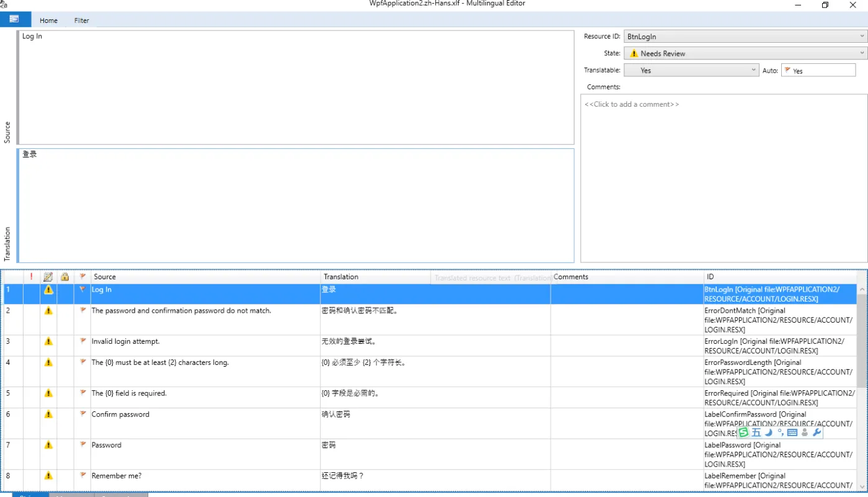This screenshot has height=497, width=868.
Task: Click the flag column header icon
Action: pos(82,277)
